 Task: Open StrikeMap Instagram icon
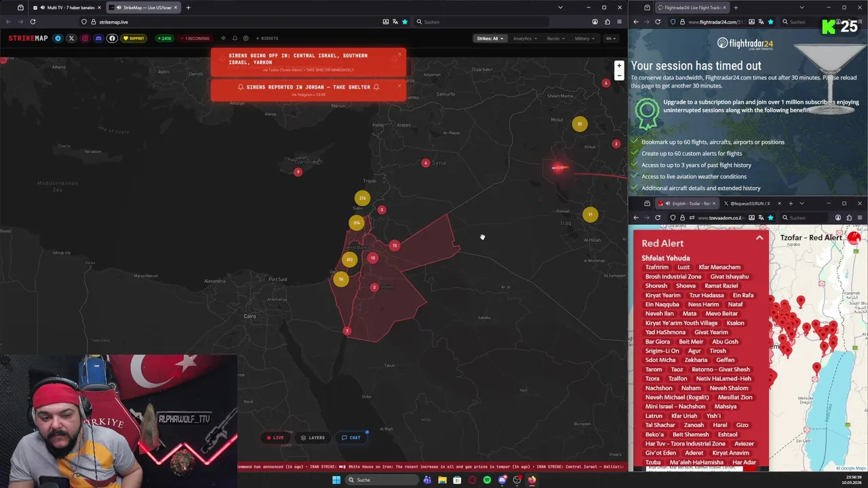tap(85, 39)
